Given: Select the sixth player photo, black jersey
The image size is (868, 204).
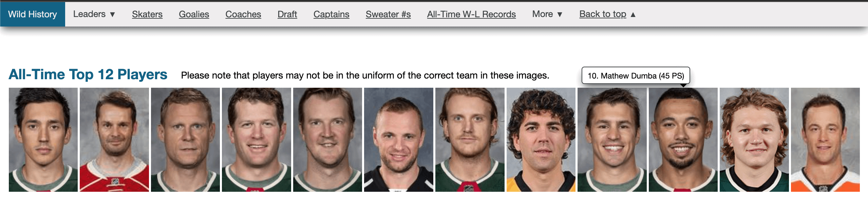Looking at the screenshot, I should 399,139.
